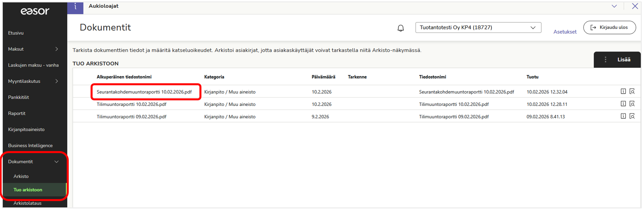Click logout arrow icon in Kirjaudu ulos

click(x=593, y=27)
